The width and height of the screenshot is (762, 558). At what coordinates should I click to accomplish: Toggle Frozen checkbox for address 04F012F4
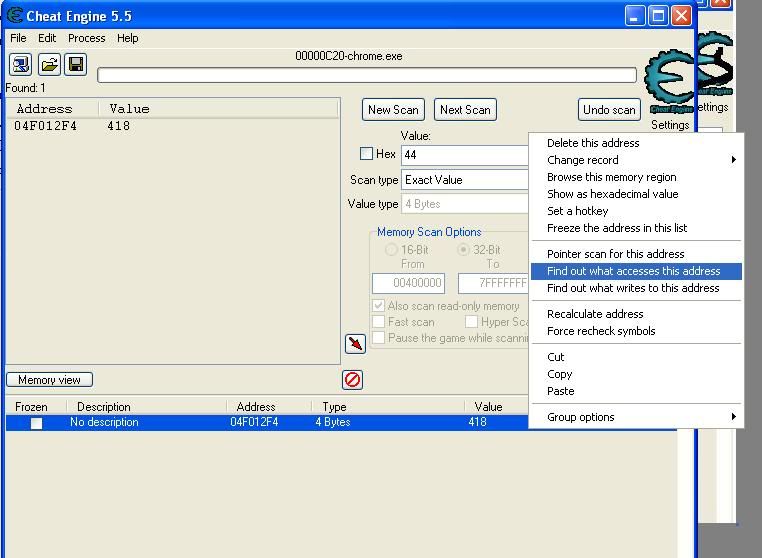pos(36,423)
